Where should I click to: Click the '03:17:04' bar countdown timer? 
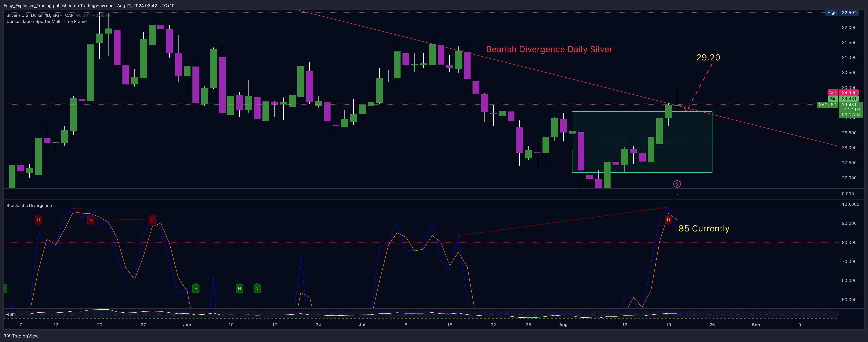point(851,115)
